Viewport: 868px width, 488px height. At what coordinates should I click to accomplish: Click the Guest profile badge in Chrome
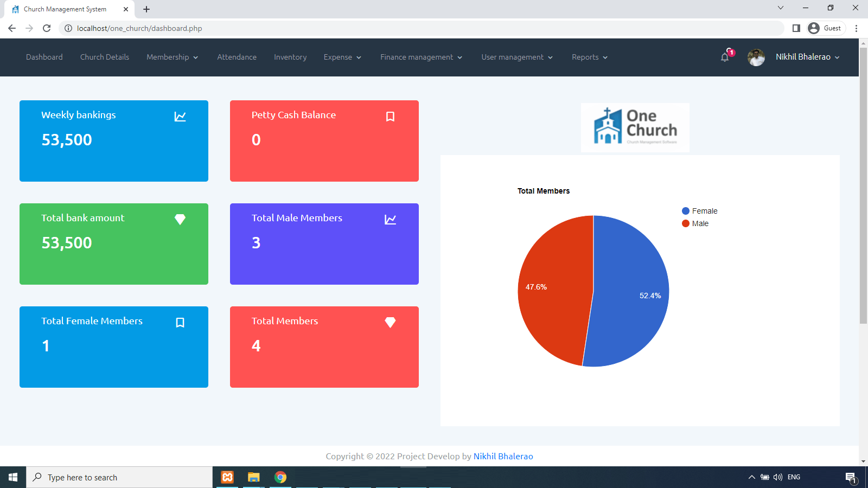(x=825, y=28)
